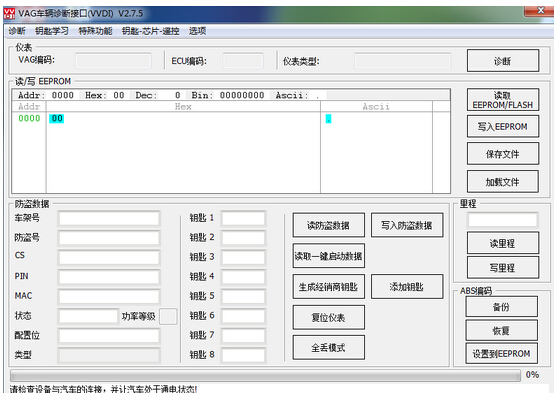
Task: Click 写入防盗数据 button
Action: click(407, 225)
